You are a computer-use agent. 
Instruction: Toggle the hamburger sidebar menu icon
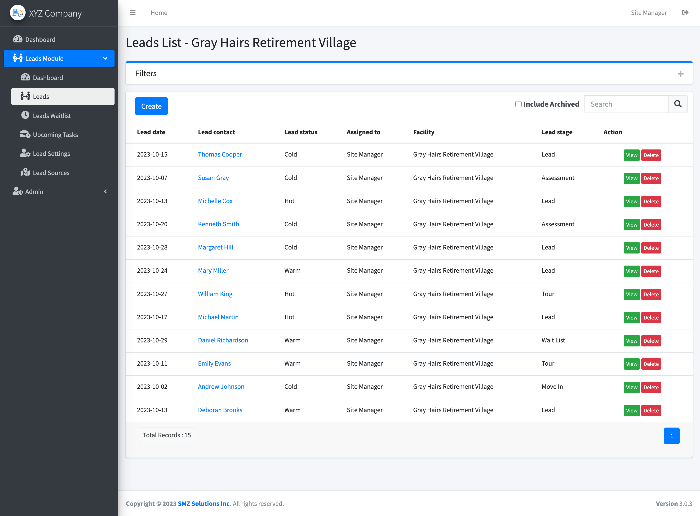133,13
